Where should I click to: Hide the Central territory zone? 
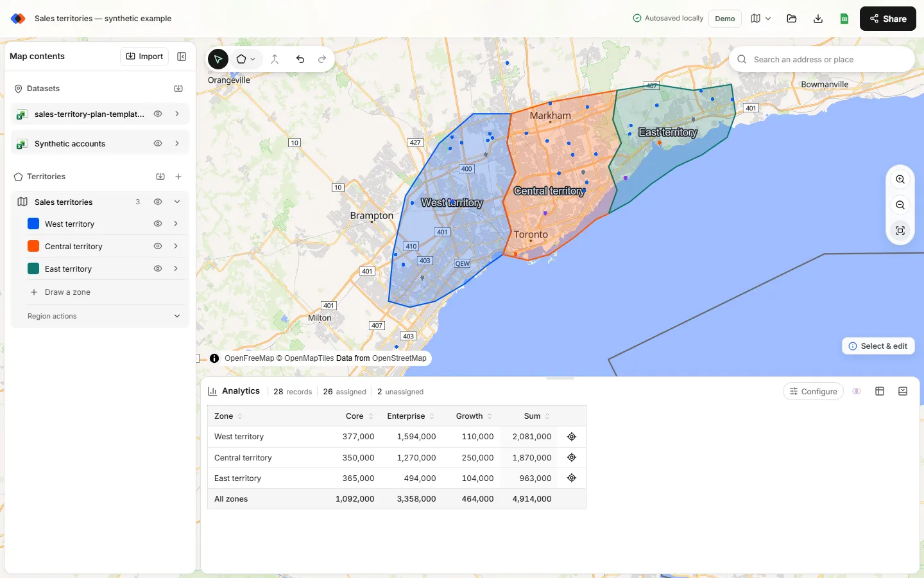coord(158,246)
